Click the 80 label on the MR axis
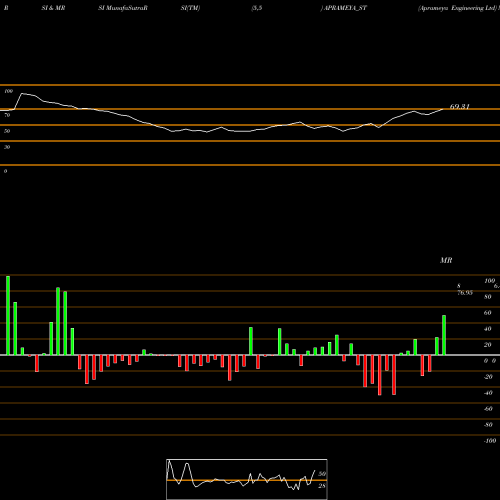Viewport: 500px width, 500px height. point(488,297)
